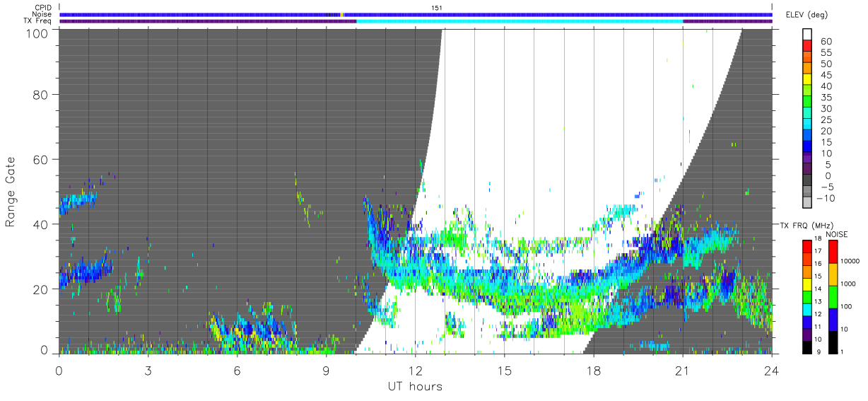The image size is (868, 401).
Task: Click the cyan segment of TX Freq bar
Action: 520,21
